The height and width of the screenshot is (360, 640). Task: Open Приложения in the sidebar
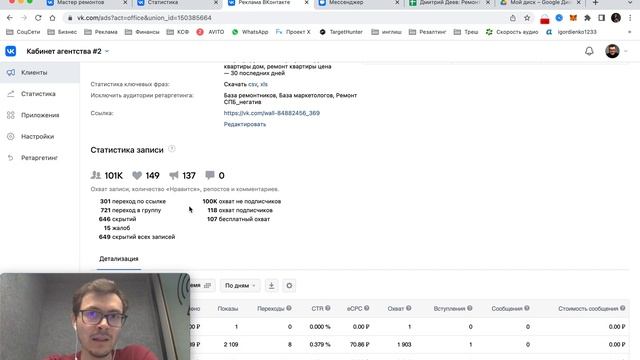[40, 115]
